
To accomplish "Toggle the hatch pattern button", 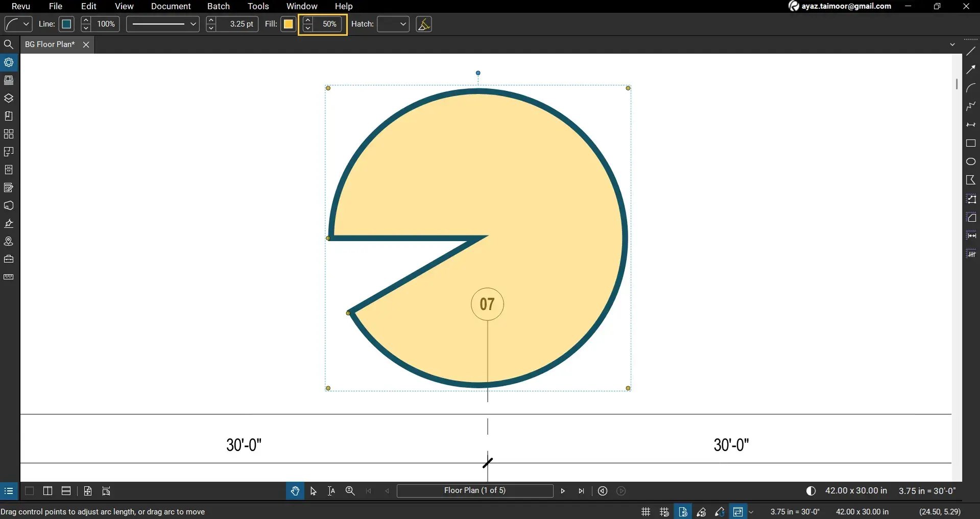I will [x=424, y=24].
